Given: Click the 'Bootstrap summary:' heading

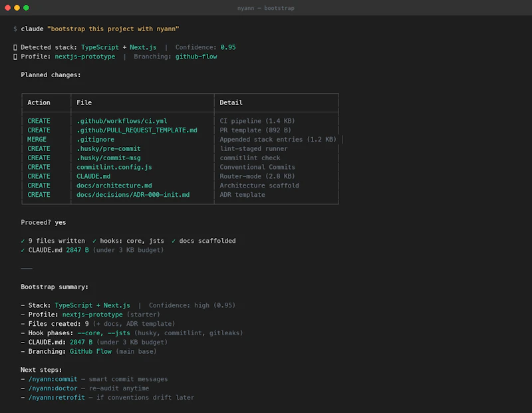Looking at the screenshot, I should click(55, 287).
